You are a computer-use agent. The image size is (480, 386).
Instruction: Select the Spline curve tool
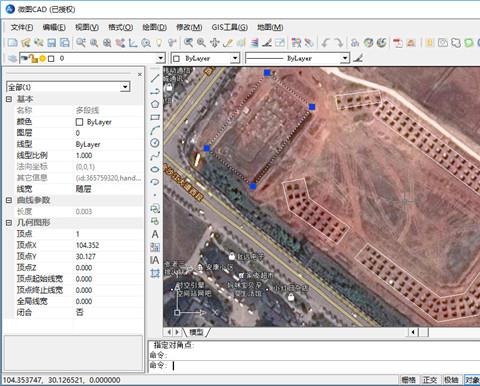tap(155, 156)
